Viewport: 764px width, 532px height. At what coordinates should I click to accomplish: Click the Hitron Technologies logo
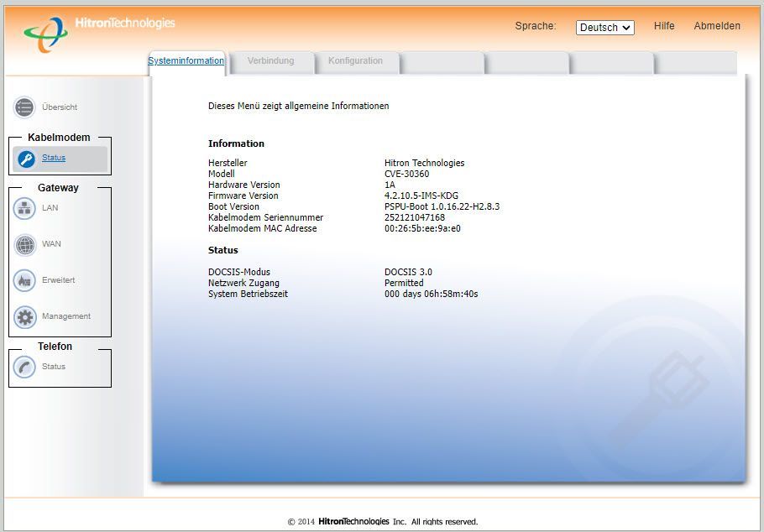tap(99, 34)
